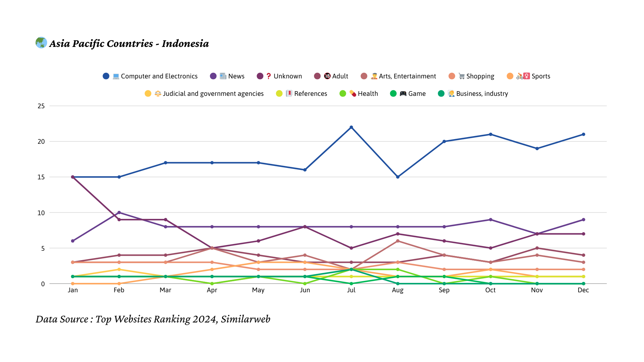Click the Business, industry legend text
The width and height of the screenshot is (644, 362).
(x=482, y=94)
